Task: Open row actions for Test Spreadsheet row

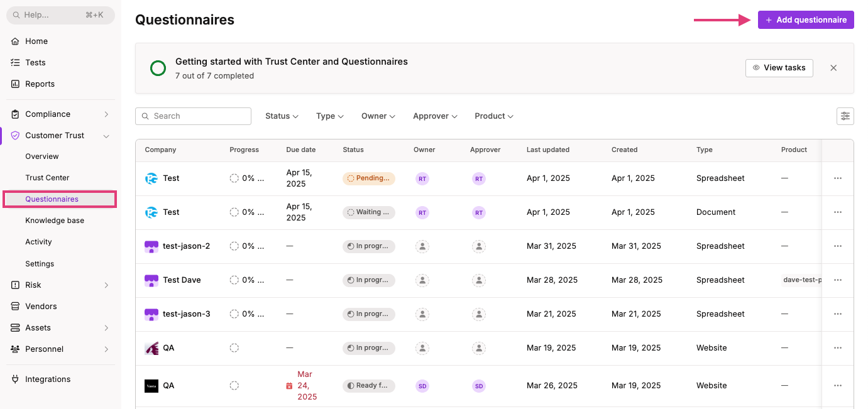Action: [838, 178]
